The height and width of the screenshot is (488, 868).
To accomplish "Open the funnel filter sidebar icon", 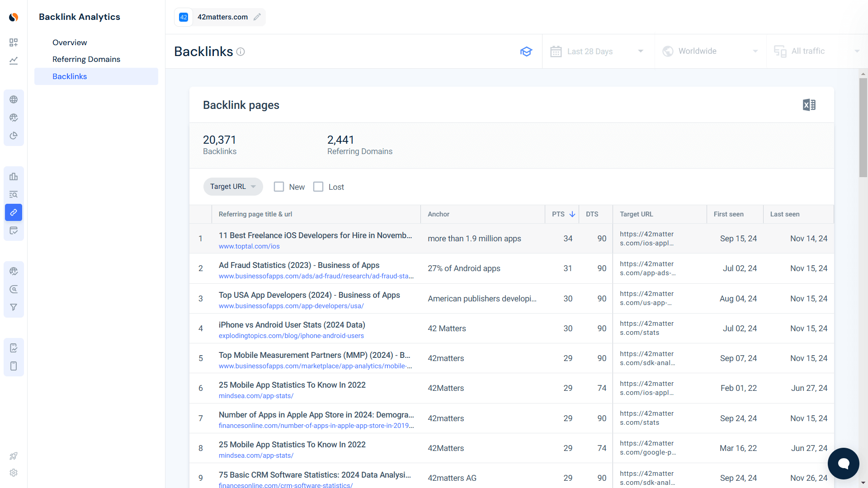I will point(14,307).
